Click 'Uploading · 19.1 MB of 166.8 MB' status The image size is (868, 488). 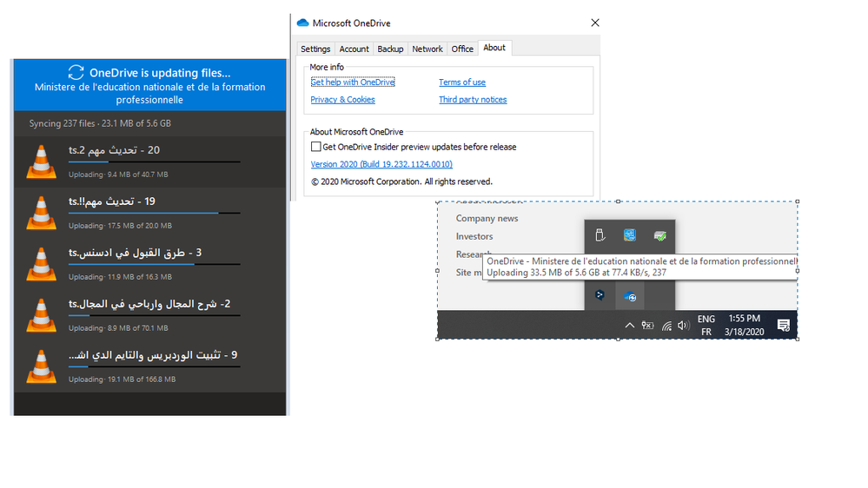123,379
